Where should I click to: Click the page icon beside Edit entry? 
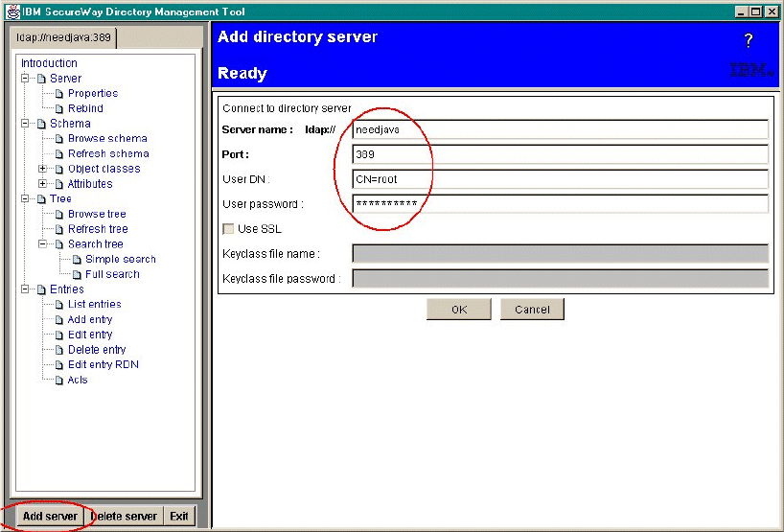click(59, 335)
